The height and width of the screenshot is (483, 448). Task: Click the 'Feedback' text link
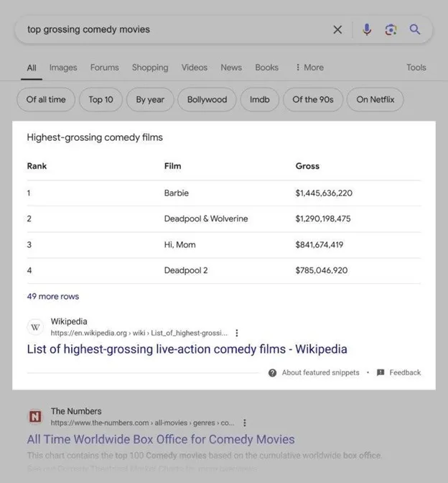point(405,373)
